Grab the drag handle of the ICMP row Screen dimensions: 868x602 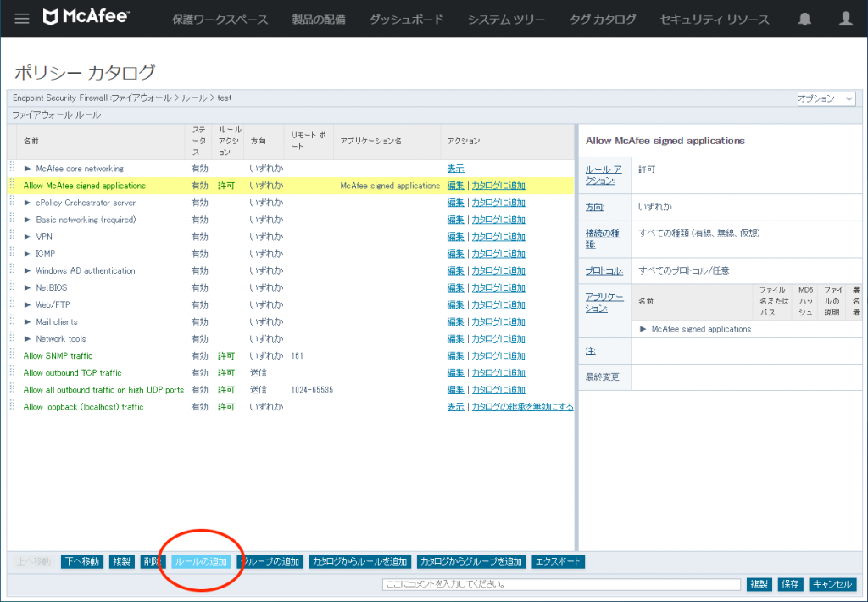[12, 254]
